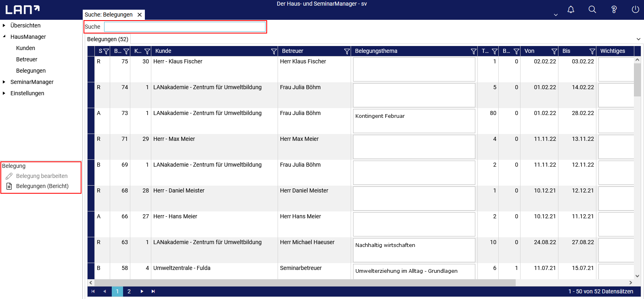644x299 pixels.
Task: Go to page 2 of the results
Action: click(129, 291)
